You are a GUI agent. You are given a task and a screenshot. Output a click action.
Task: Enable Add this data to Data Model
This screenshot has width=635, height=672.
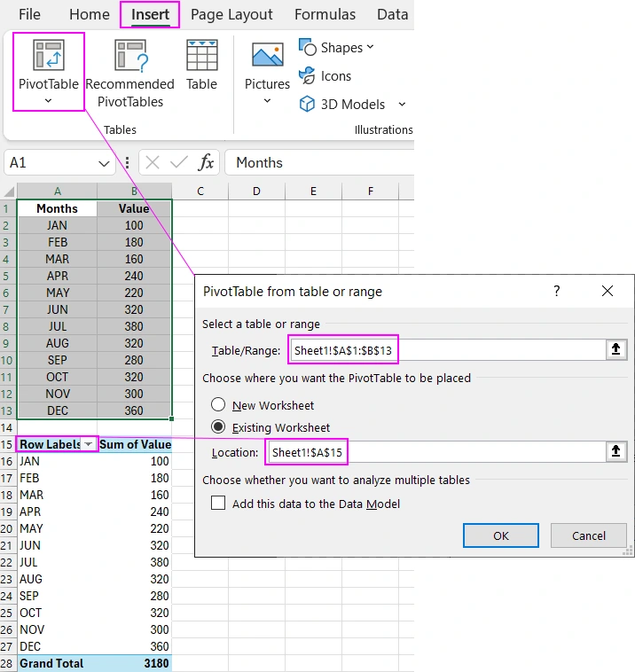coord(218,504)
